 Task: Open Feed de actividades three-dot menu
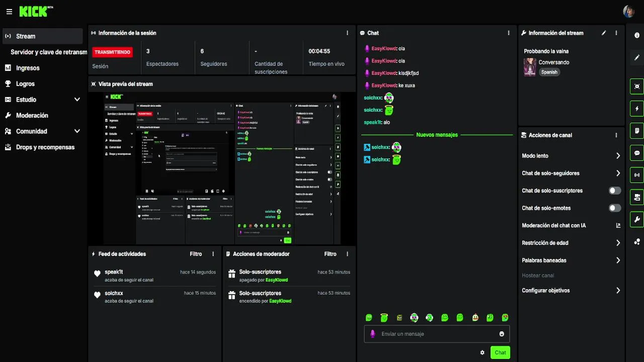(x=213, y=254)
